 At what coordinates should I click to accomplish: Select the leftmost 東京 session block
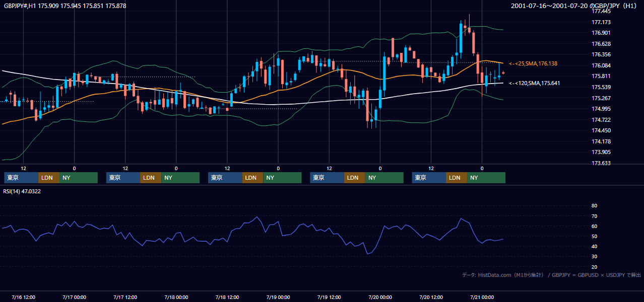pos(21,178)
